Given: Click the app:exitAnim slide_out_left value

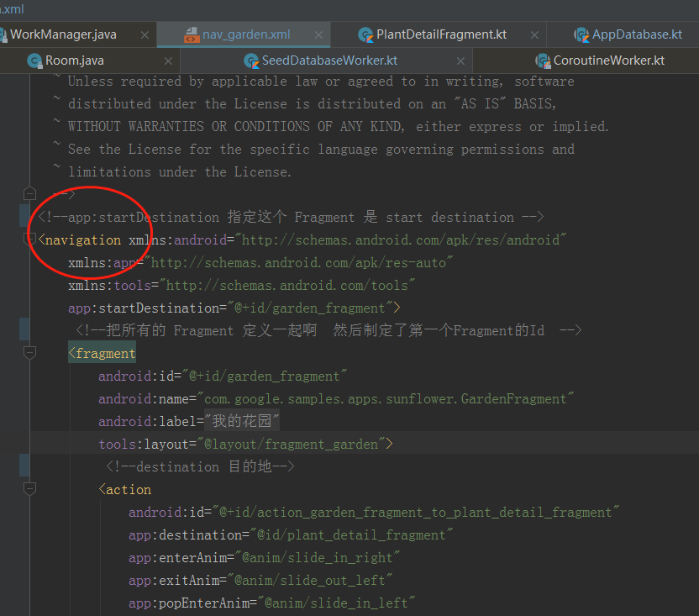Looking at the screenshot, I should 310,581.
